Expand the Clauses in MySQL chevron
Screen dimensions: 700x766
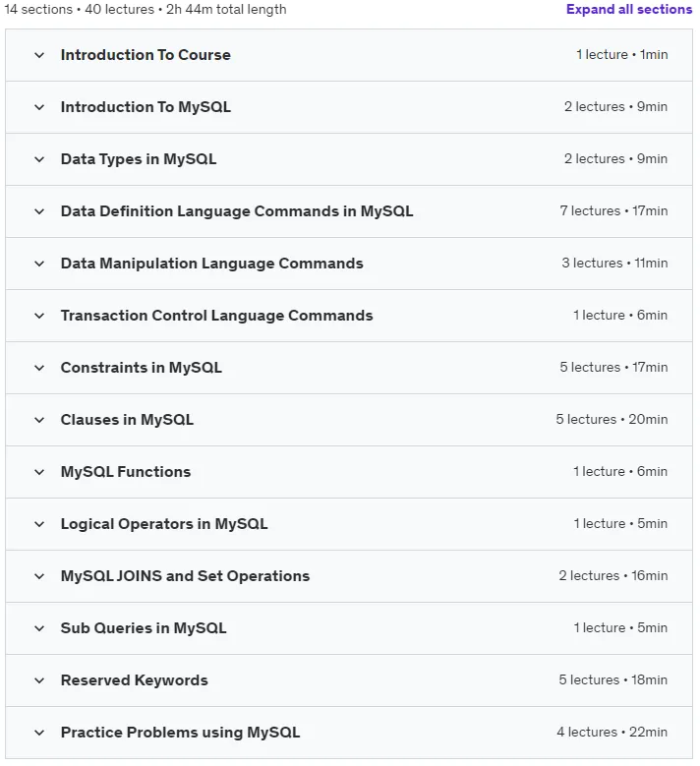tap(39, 420)
